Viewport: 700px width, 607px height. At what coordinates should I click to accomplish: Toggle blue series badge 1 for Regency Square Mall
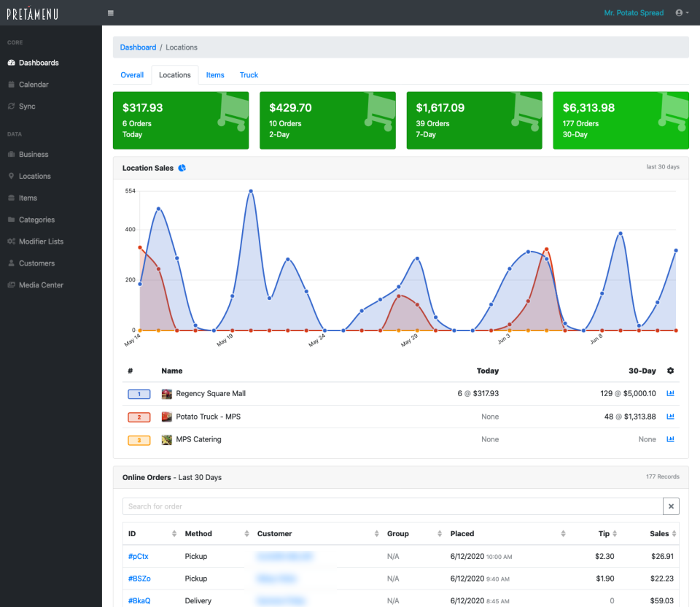pos(139,394)
